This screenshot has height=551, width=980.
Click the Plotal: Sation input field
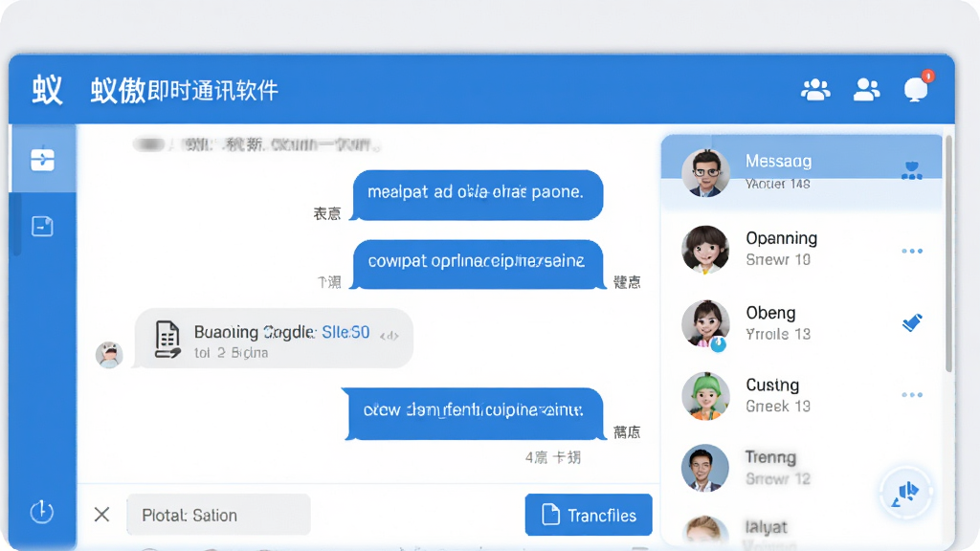click(219, 515)
